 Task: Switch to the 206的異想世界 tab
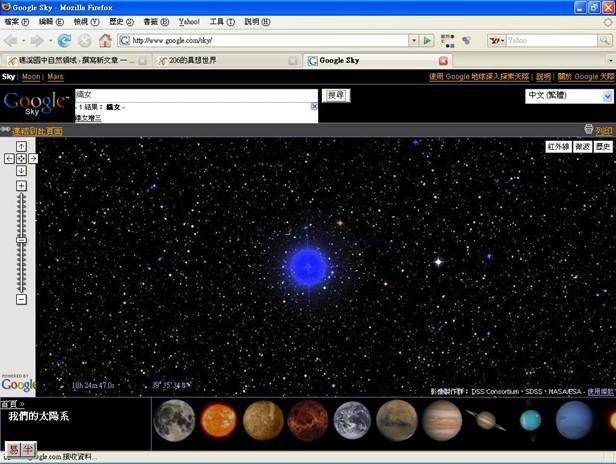point(227,61)
